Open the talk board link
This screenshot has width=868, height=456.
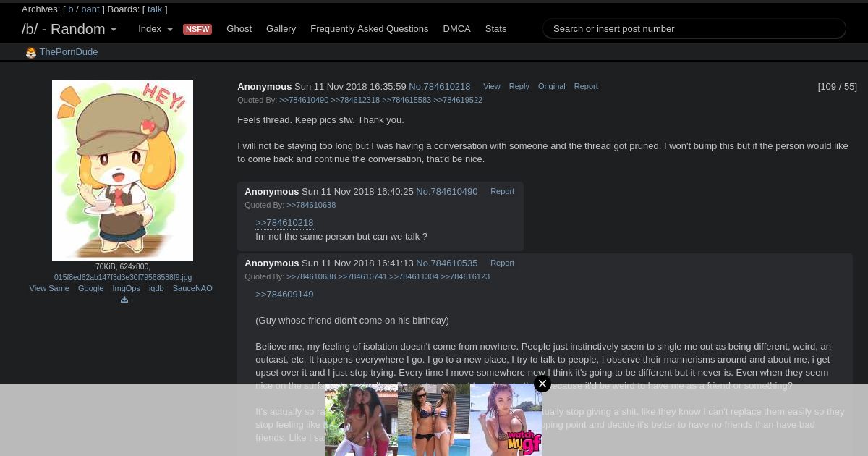pyautogui.click(x=155, y=9)
